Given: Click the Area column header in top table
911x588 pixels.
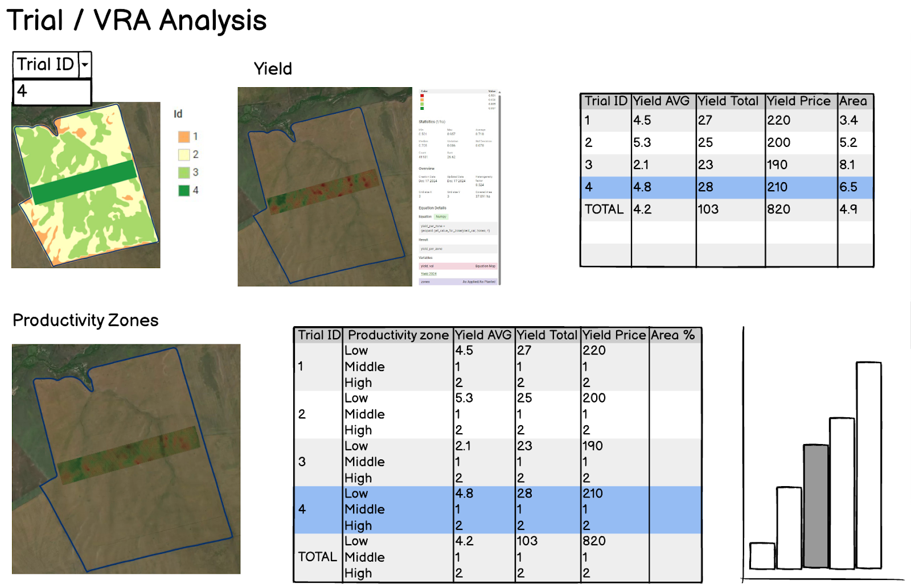Looking at the screenshot, I should coord(853,101).
